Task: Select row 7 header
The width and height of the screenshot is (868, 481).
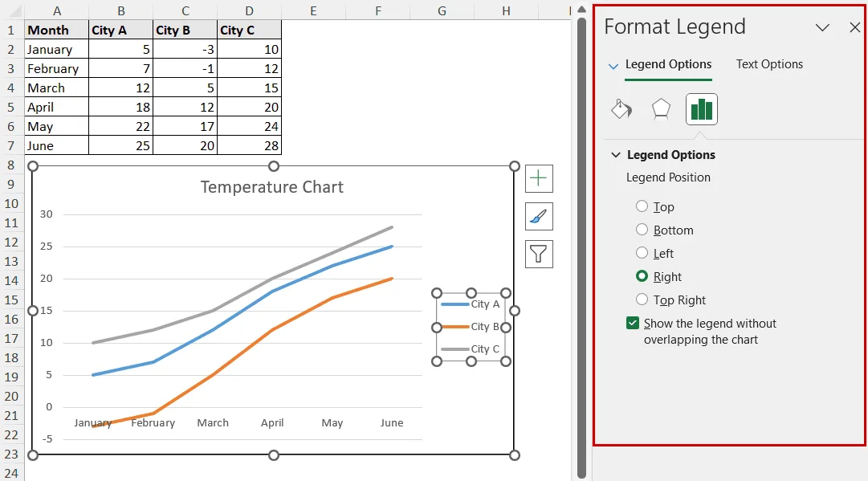Action: coord(11,145)
